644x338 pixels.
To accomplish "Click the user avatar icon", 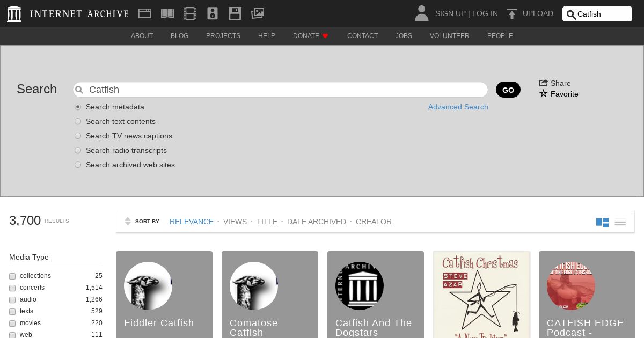I will [x=422, y=13].
